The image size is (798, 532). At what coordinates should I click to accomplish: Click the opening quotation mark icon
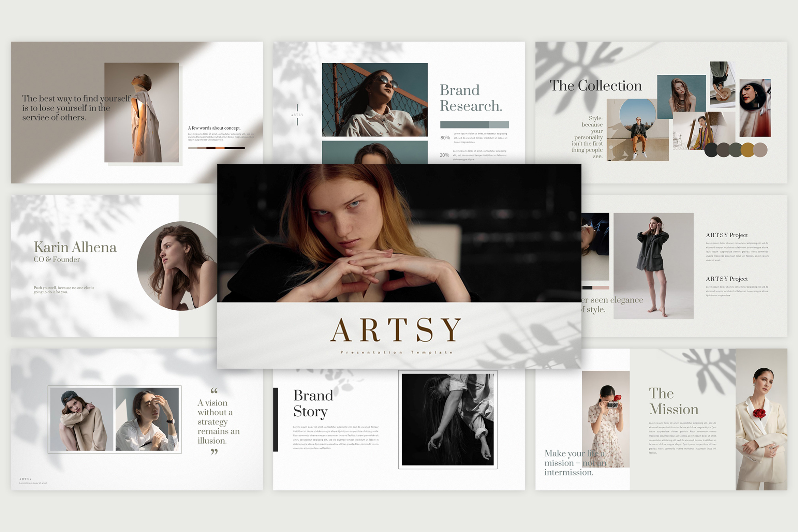click(214, 390)
